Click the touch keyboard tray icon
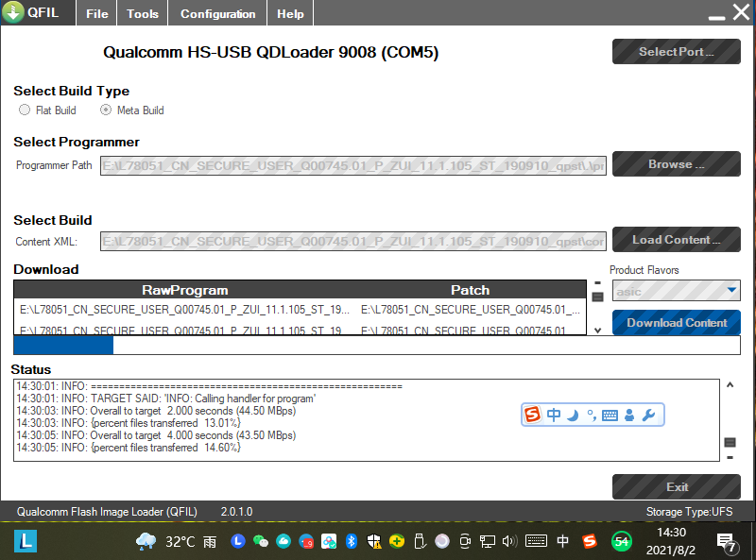This screenshot has height=560, width=756. tap(536, 541)
